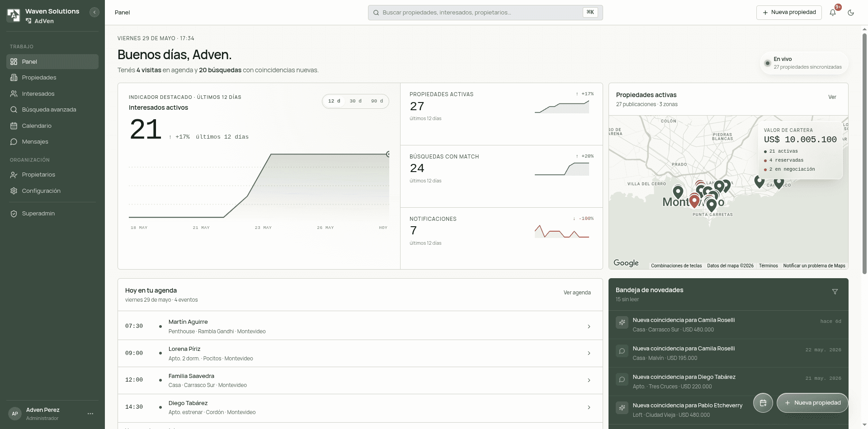The image size is (868, 429).
Task: Expand the Familia Saavedra event chevron
Action: [x=589, y=380]
